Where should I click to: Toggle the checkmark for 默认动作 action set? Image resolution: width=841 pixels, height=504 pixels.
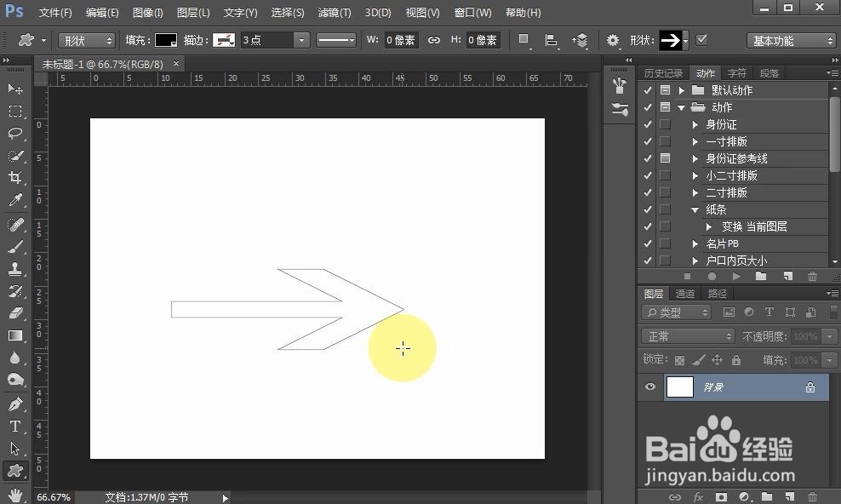pos(648,90)
